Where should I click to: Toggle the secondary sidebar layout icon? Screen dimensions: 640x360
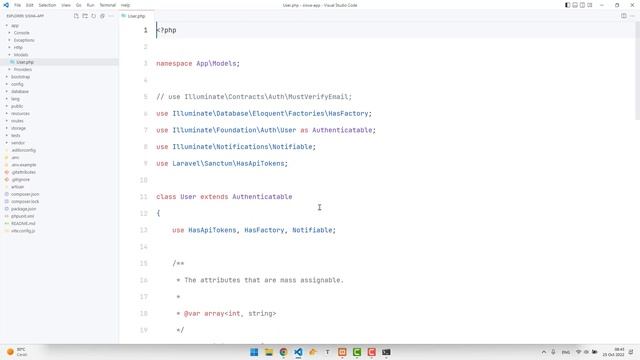coord(582,5)
